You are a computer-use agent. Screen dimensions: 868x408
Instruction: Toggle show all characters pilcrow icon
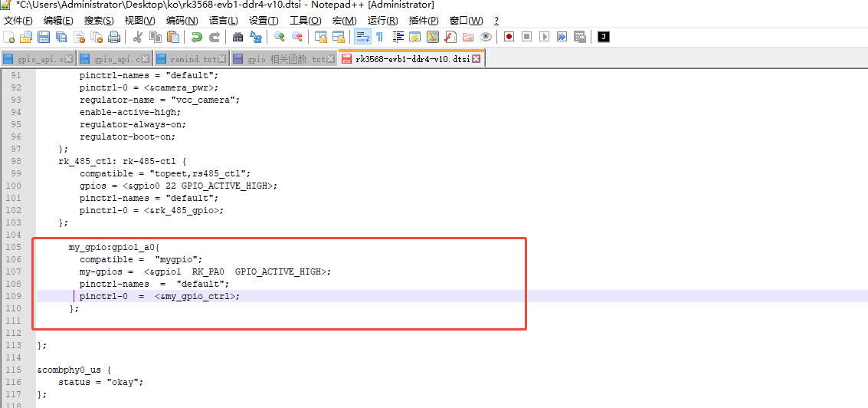(380, 37)
